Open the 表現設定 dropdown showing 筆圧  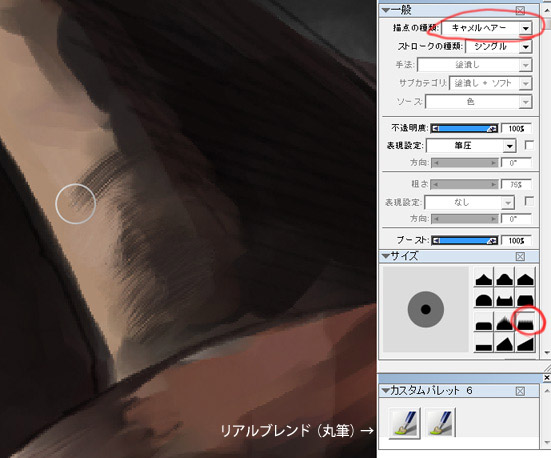[x=471, y=146]
